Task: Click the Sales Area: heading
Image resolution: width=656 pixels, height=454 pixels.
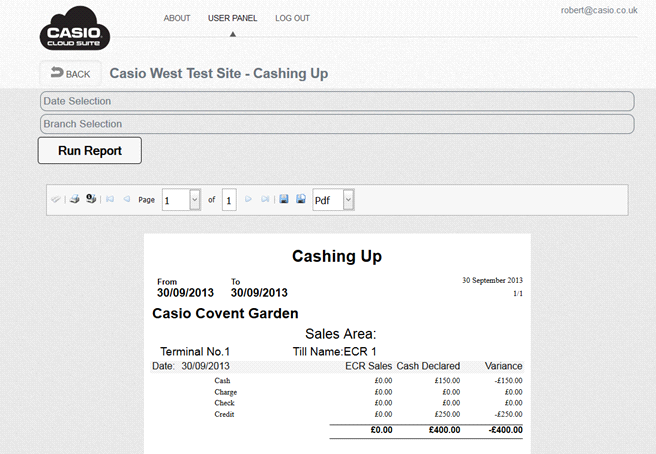Action: click(x=341, y=334)
